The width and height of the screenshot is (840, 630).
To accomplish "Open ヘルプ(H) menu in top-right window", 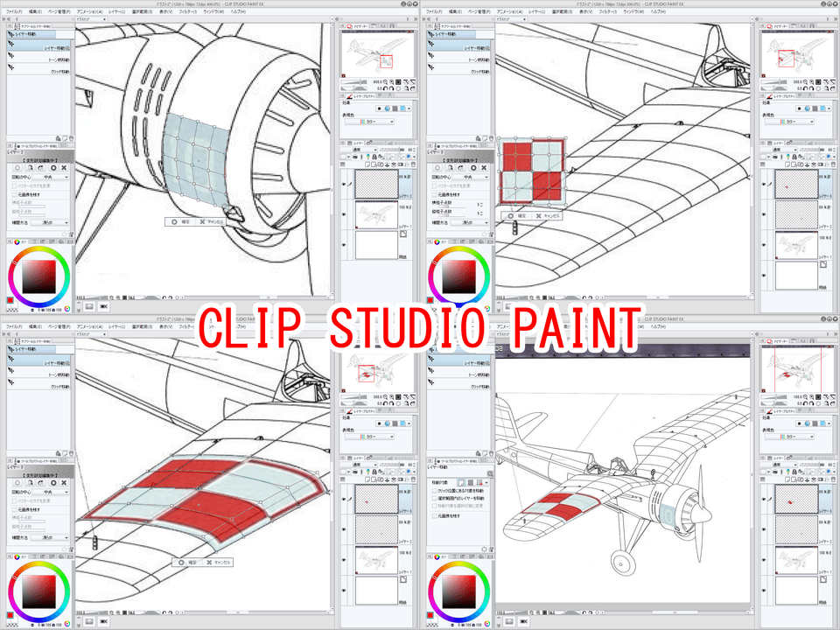I will pyautogui.click(x=658, y=11).
